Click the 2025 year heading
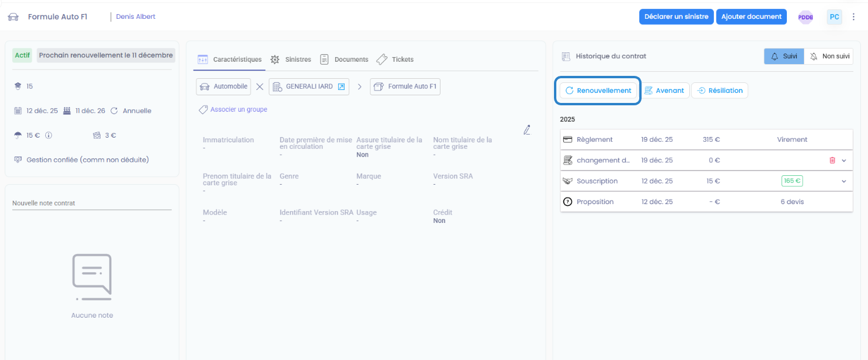The height and width of the screenshot is (360, 868). (567, 119)
